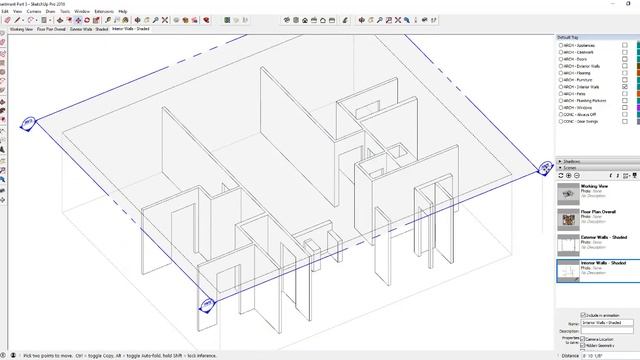640x360 pixels.
Task: Select the Line pencil tool
Action: pos(17,20)
